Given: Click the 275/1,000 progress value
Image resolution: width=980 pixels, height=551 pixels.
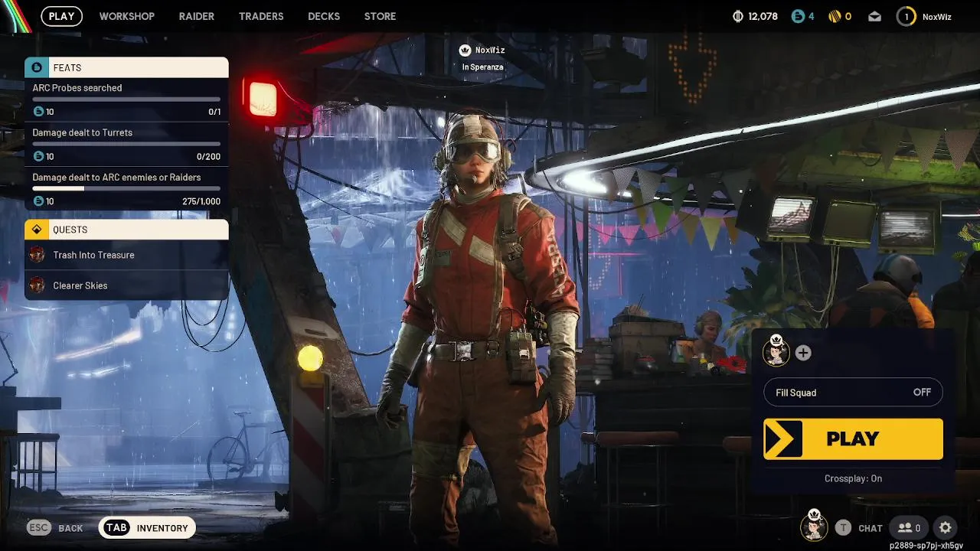Looking at the screenshot, I should (x=202, y=201).
